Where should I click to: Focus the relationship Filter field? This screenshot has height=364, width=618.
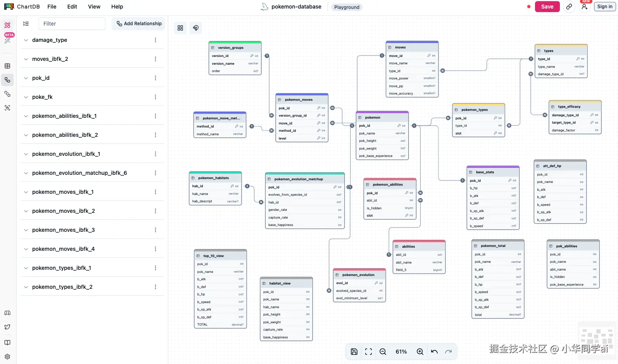tap(72, 24)
